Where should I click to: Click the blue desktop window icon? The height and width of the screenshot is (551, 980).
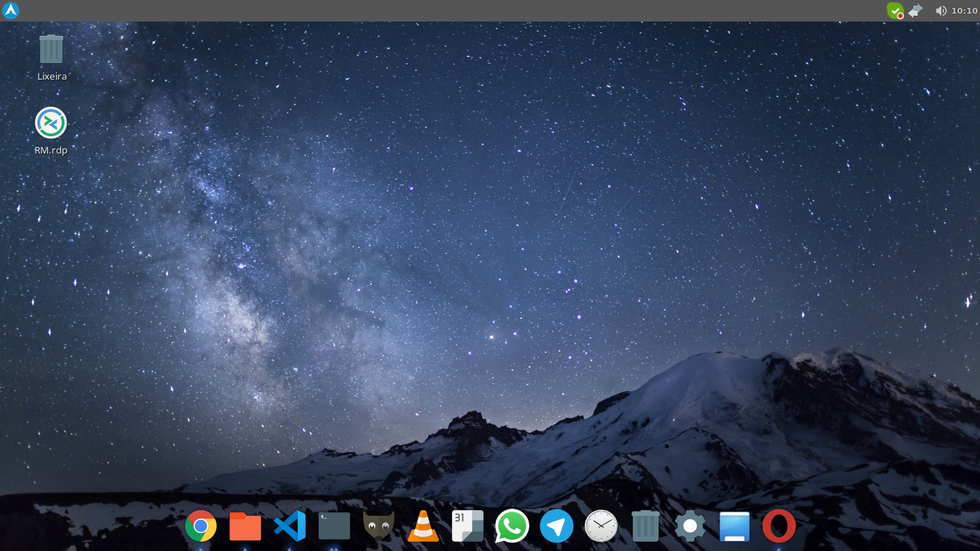[735, 527]
